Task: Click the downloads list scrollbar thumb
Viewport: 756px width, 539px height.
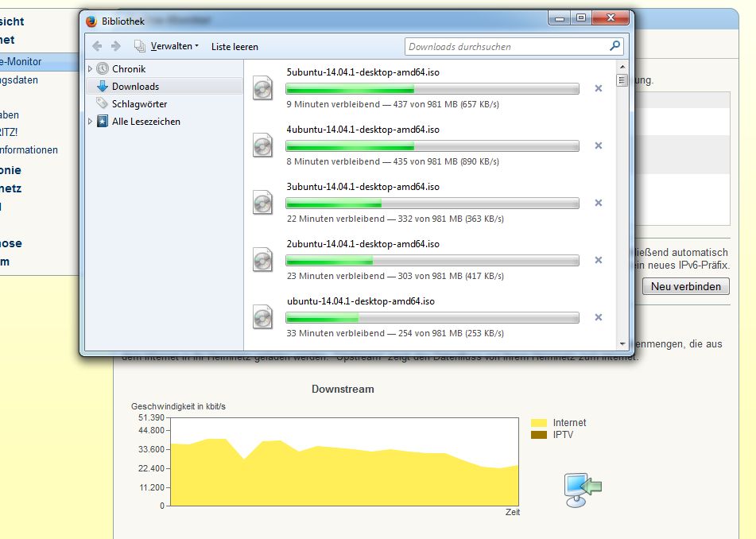Action: tap(622, 80)
